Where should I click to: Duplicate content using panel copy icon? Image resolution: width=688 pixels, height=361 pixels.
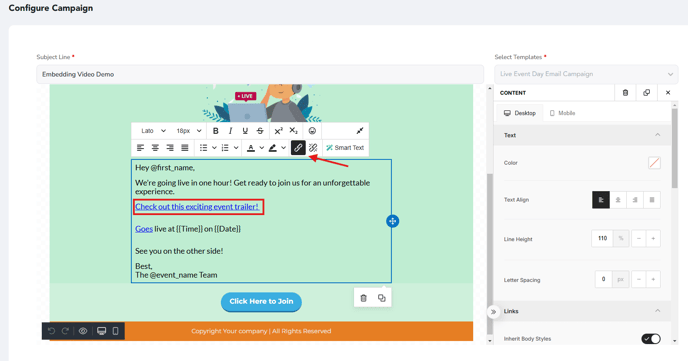tap(646, 93)
